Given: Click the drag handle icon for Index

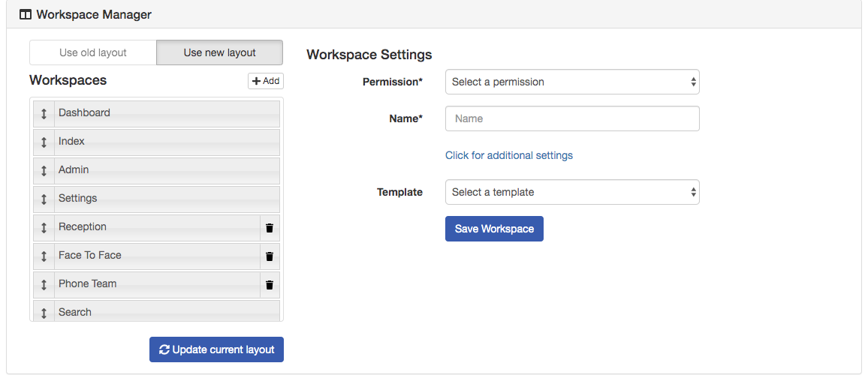Looking at the screenshot, I should point(44,142).
